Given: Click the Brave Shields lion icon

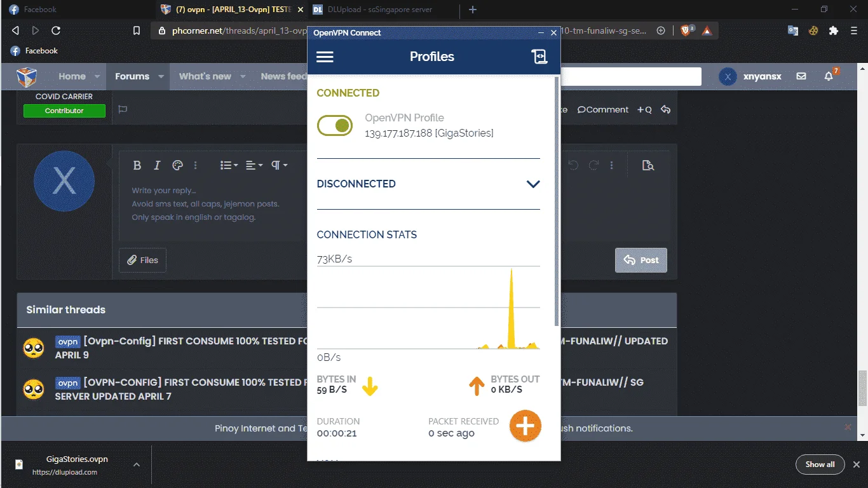Looking at the screenshot, I should 686,30.
